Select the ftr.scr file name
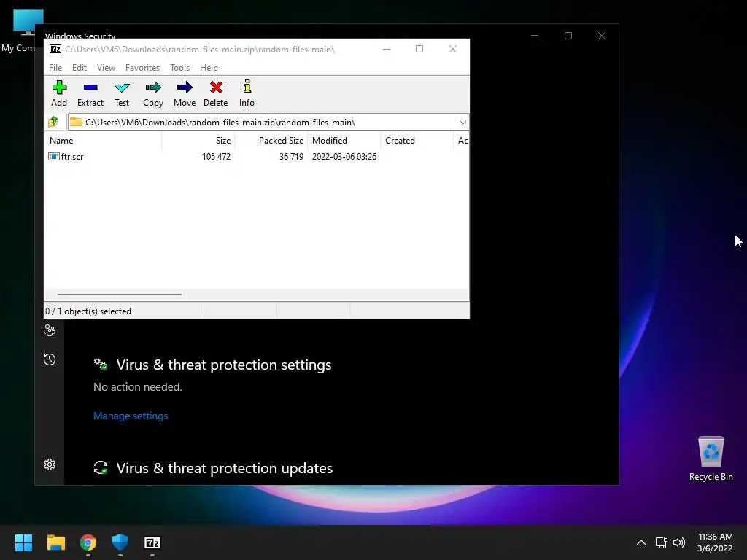Screen dimensions: 747x560 [x=72, y=156]
